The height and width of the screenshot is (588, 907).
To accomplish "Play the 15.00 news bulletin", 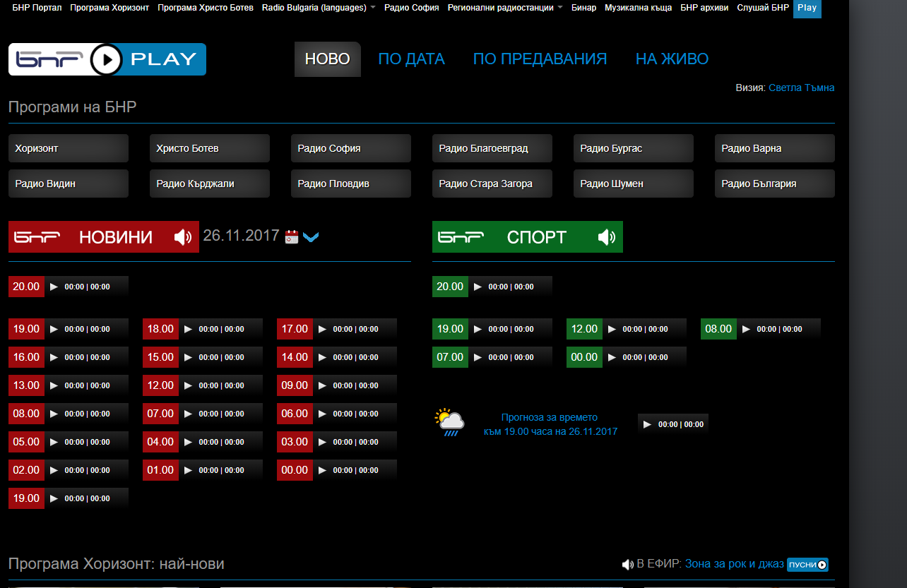I will [x=188, y=357].
